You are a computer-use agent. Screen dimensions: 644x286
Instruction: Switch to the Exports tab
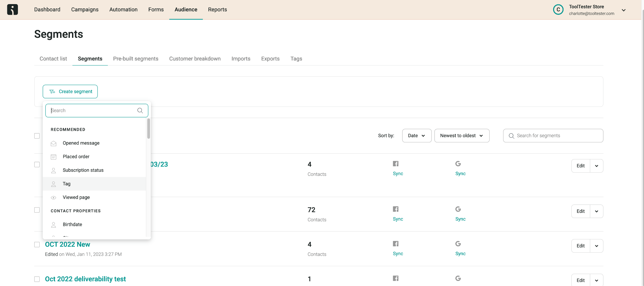270,59
